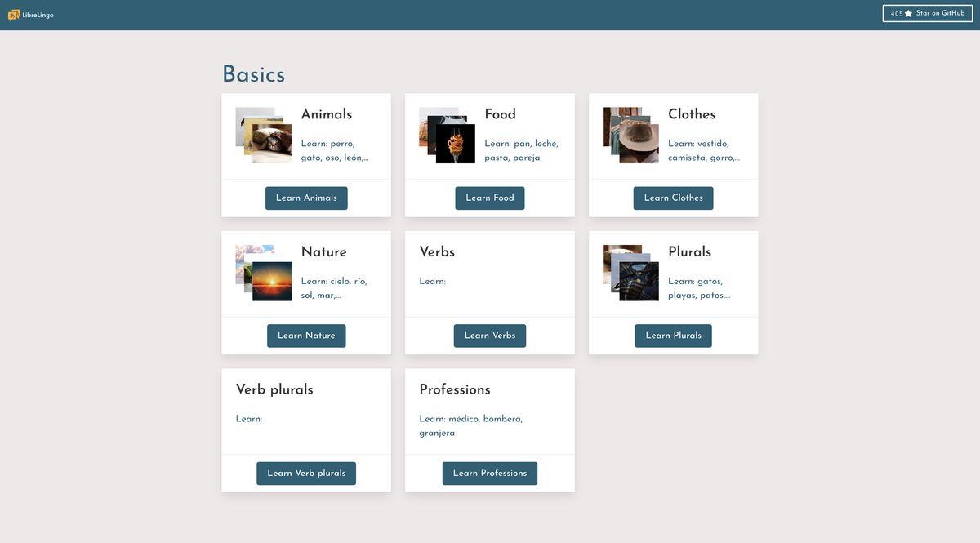Image resolution: width=980 pixels, height=543 pixels.
Task: Click the Learn Professions button
Action: (489, 474)
